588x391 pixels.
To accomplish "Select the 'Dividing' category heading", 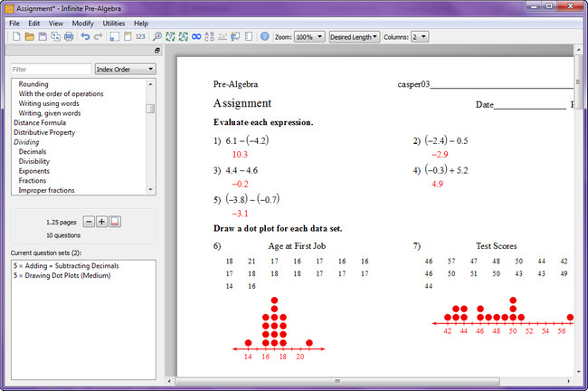I will click(26, 142).
